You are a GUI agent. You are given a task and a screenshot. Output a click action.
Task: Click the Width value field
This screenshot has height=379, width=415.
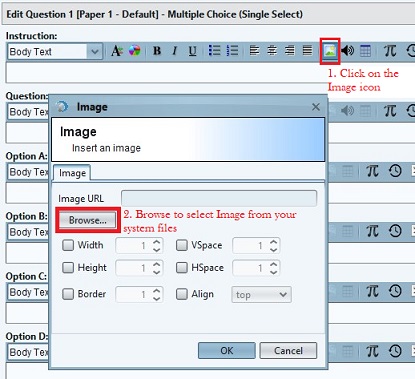134,246
